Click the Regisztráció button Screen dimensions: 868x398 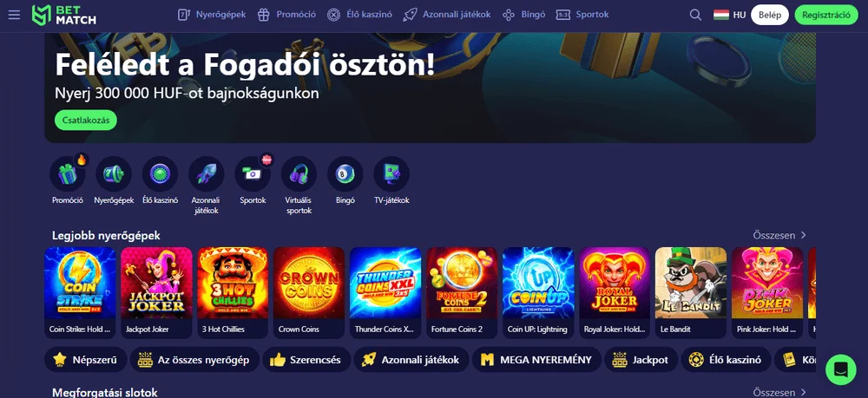tap(826, 15)
